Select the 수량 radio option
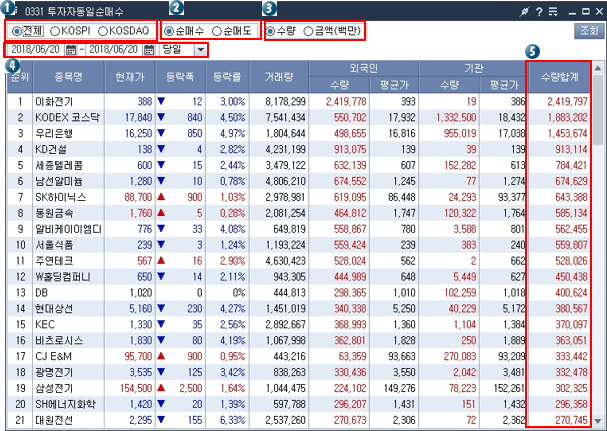This screenshot has width=607, height=431. tap(271, 31)
